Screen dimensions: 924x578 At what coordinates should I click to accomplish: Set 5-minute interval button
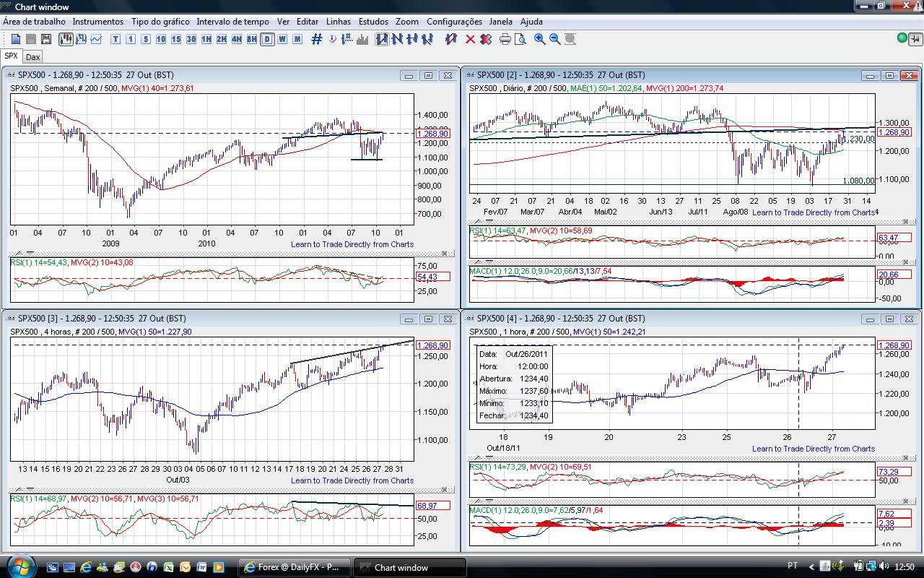point(146,39)
